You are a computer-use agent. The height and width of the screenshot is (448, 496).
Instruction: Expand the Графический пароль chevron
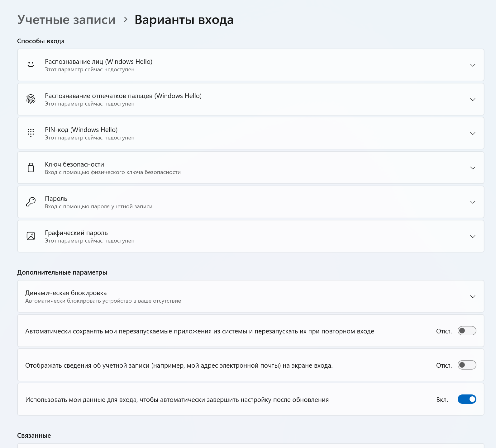click(x=472, y=236)
